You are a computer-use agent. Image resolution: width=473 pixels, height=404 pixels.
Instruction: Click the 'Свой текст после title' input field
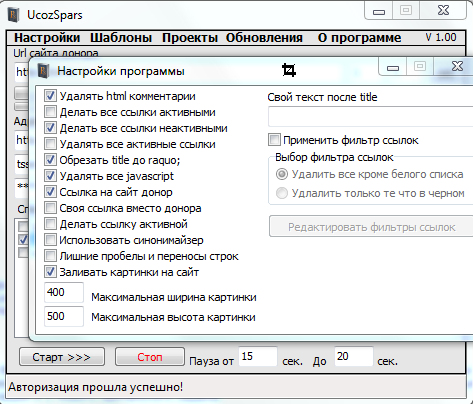pyautogui.click(x=371, y=116)
